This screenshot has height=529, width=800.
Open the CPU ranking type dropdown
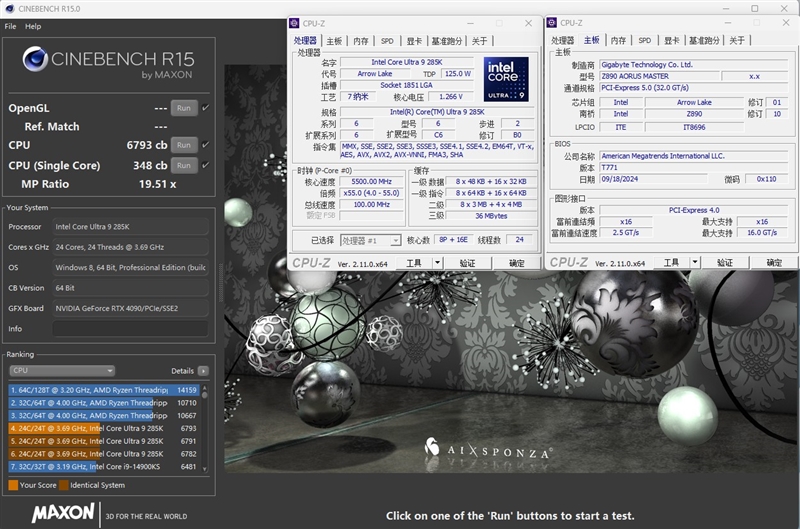[62, 371]
